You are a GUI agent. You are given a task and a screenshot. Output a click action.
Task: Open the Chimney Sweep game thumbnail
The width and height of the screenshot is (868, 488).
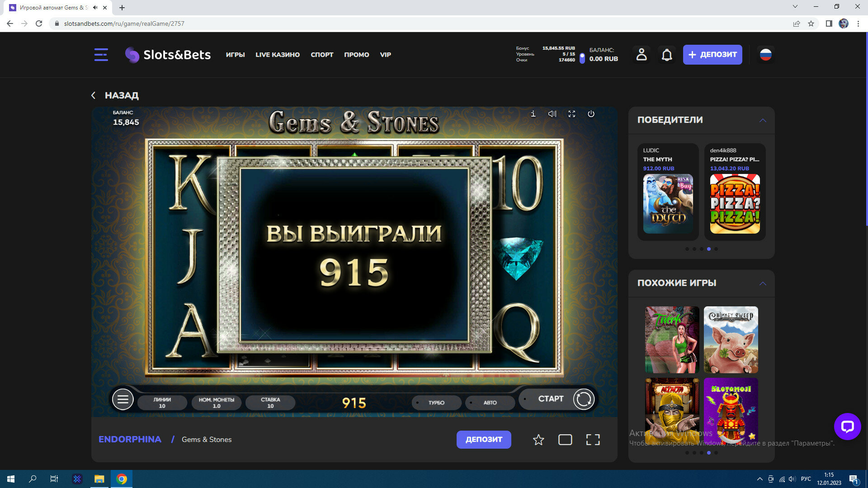pyautogui.click(x=731, y=339)
